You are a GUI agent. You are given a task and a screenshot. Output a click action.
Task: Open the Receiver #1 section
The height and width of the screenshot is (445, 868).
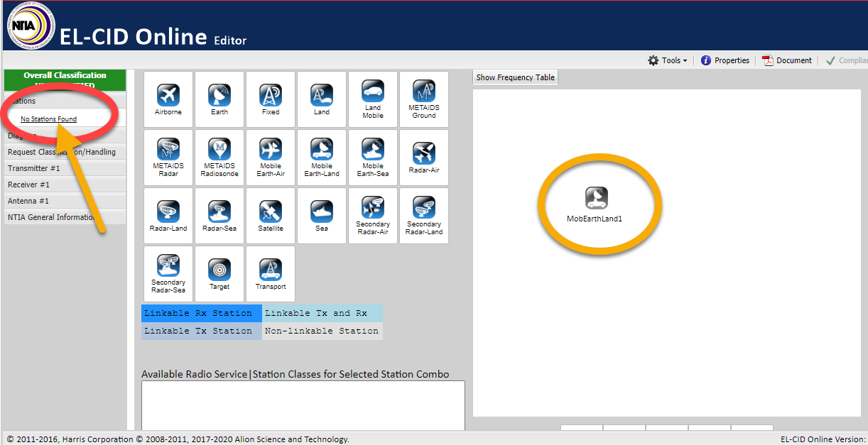(64, 185)
